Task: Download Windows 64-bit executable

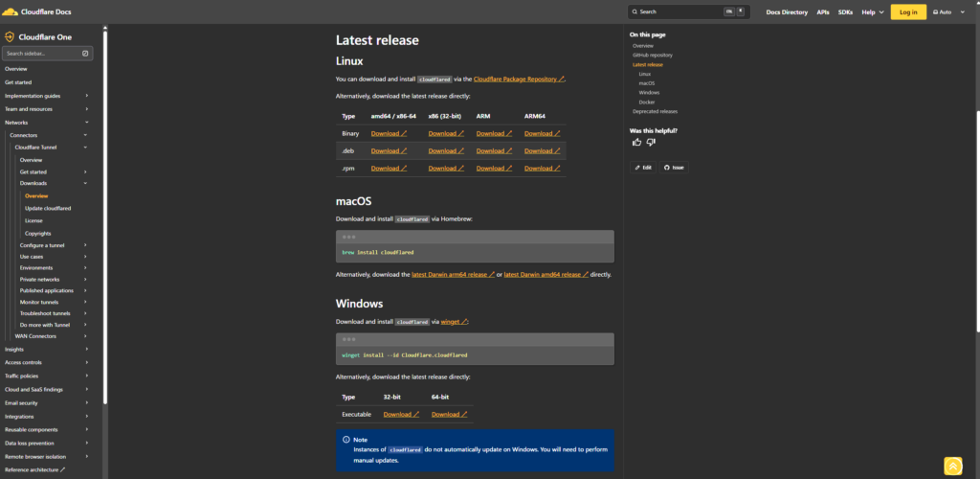Action: click(450, 415)
